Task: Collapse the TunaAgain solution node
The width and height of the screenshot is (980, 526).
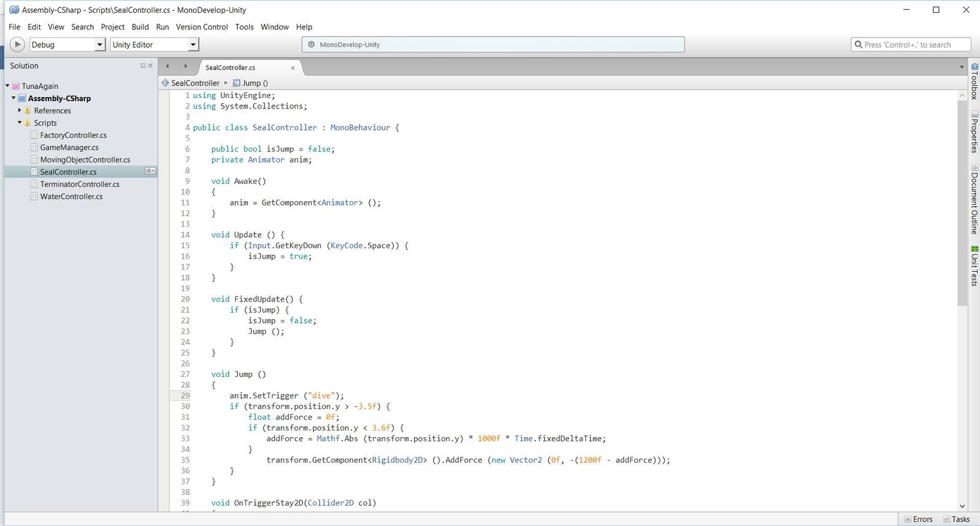Action: (x=7, y=86)
